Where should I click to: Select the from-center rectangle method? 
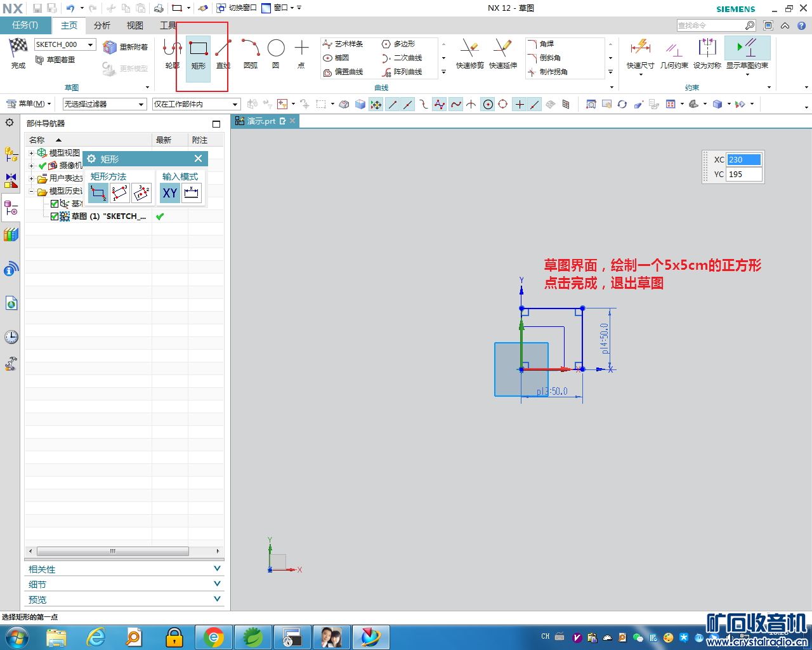coord(141,193)
